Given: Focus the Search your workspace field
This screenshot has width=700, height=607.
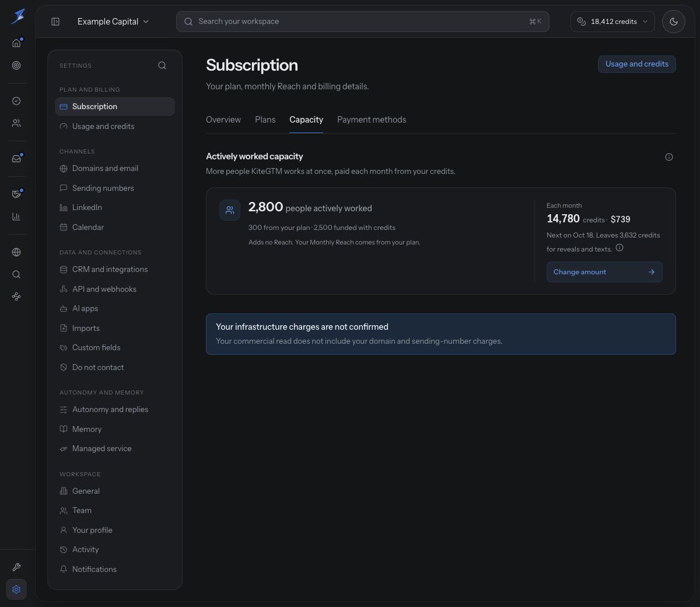Looking at the screenshot, I should click(x=363, y=22).
